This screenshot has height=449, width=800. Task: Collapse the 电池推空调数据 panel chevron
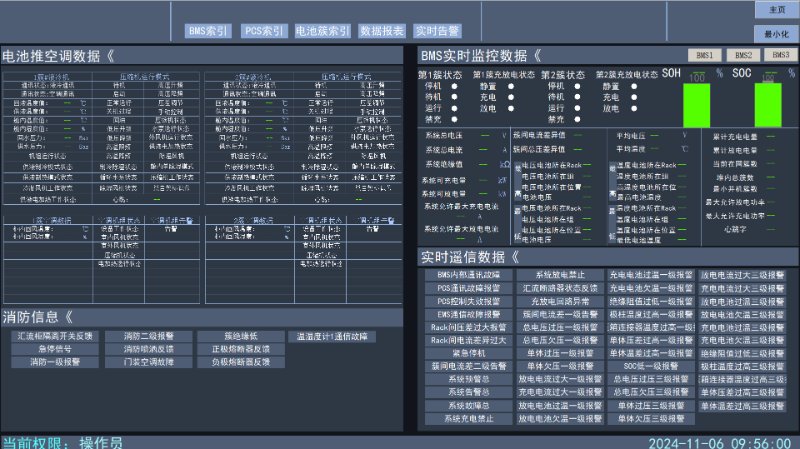[x=110, y=55]
